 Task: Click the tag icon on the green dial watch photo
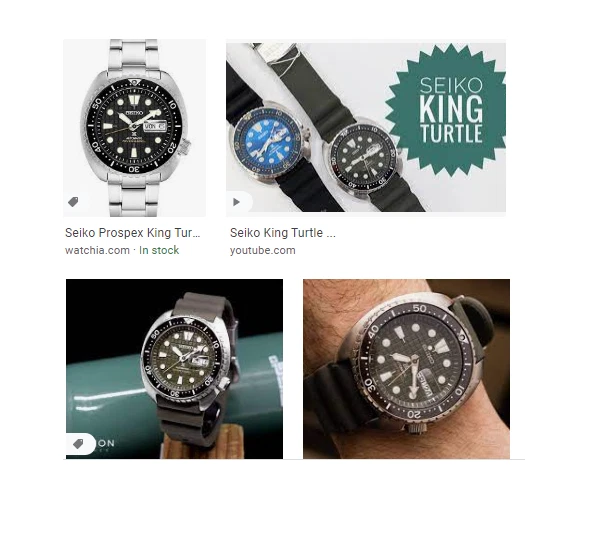[78, 444]
